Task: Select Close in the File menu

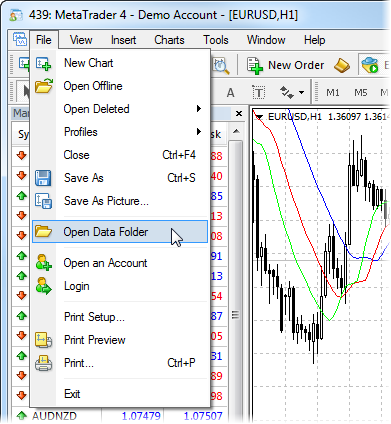Action: [120, 155]
